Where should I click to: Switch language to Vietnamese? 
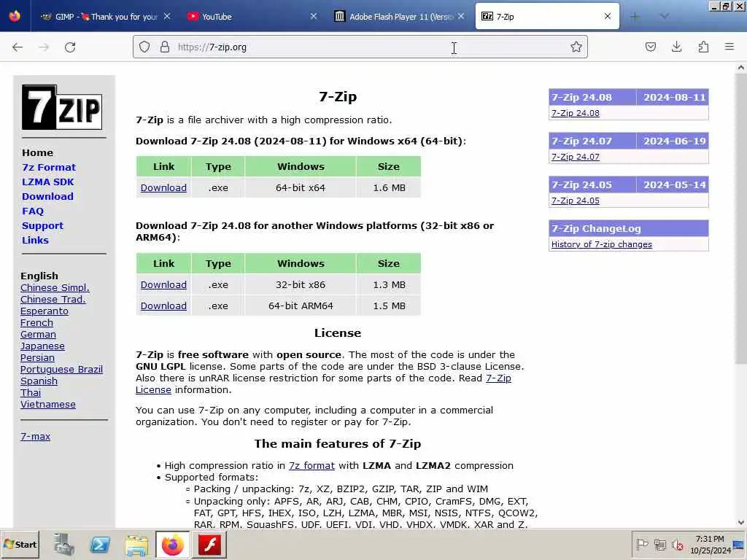[x=48, y=404]
